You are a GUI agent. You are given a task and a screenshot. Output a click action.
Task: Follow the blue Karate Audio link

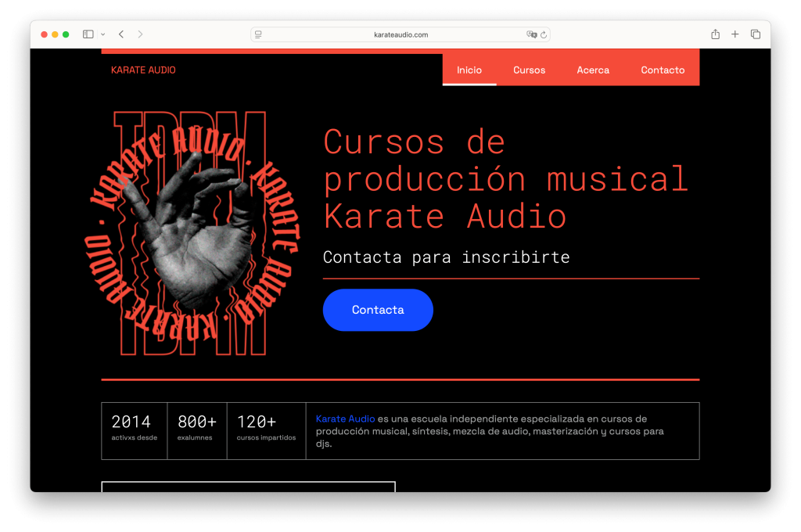[345, 419]
